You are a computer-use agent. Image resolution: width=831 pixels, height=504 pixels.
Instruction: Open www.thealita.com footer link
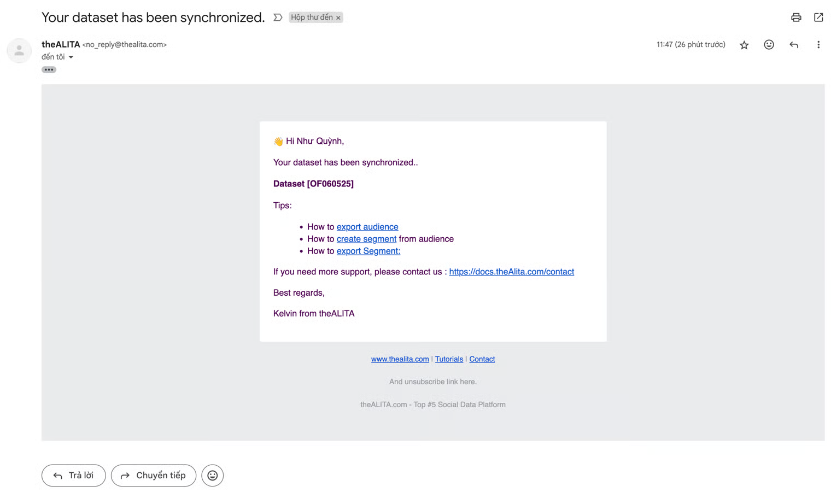coord(400,359)
